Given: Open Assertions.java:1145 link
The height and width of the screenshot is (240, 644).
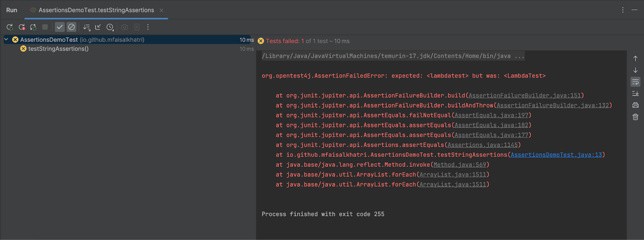Looking at the screenshot, I should coord(483,145).
